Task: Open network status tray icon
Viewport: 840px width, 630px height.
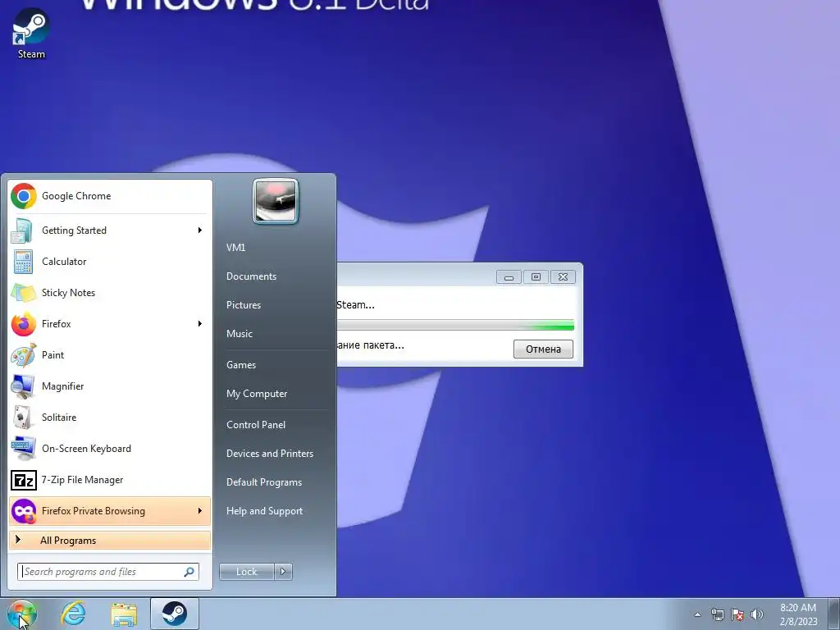Action: click(717, 614)
